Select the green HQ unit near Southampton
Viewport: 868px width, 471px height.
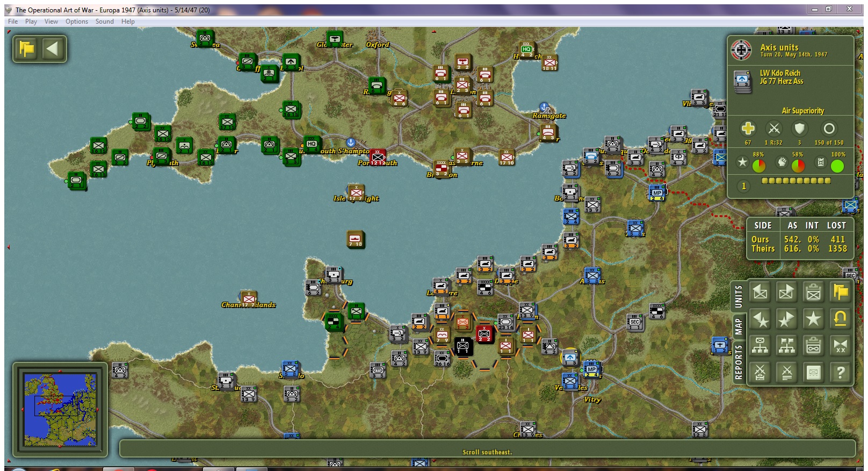coord(312,145)
